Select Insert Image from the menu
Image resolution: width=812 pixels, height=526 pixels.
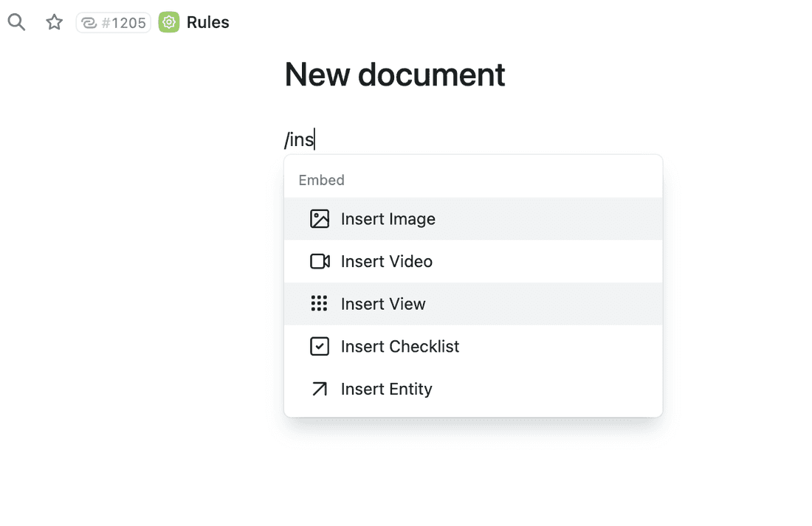pyautogui.click(x=388, y=218)
